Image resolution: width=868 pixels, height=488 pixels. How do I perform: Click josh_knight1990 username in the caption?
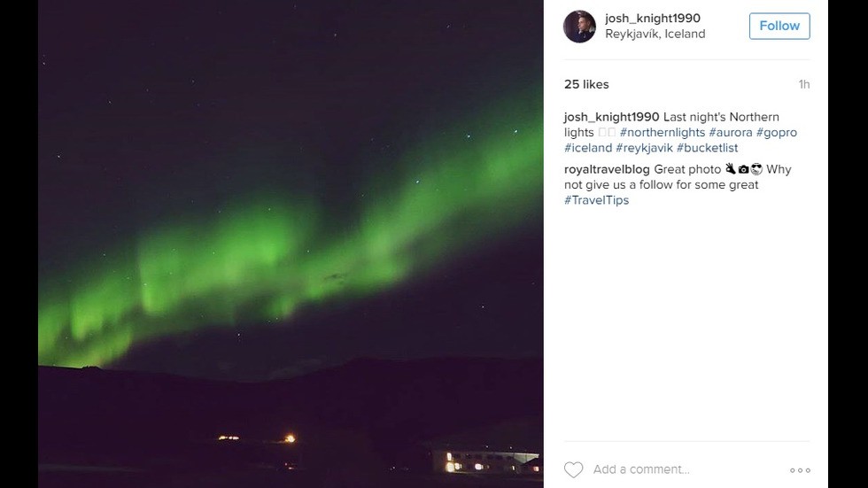(x=611, y=117)
